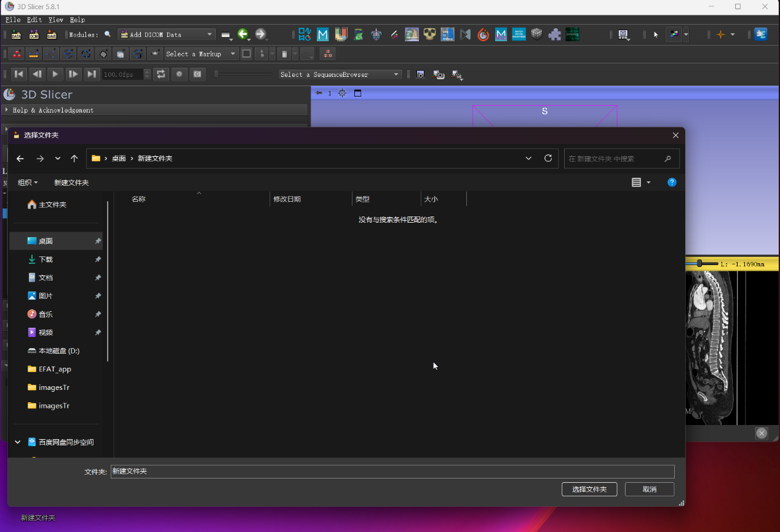Click the green back module arrow
This screenshot has height=532, width=780.
coord(243,34)
